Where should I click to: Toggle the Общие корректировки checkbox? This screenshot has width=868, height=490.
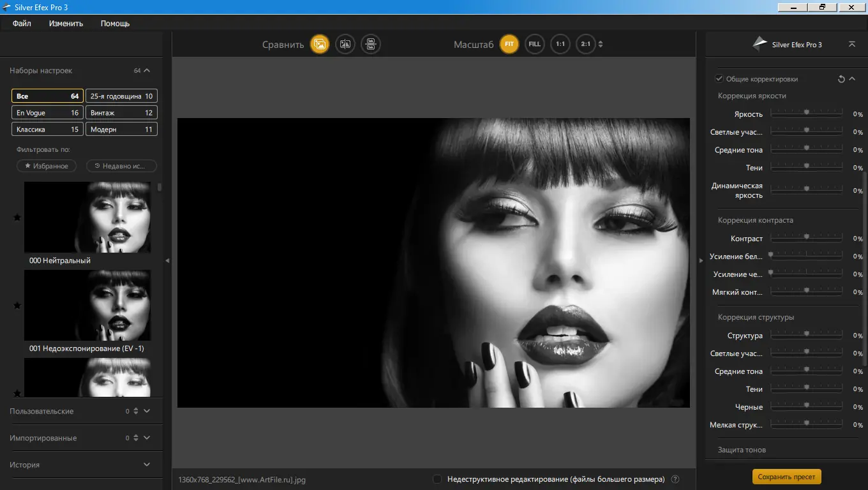tap(719, 79)
